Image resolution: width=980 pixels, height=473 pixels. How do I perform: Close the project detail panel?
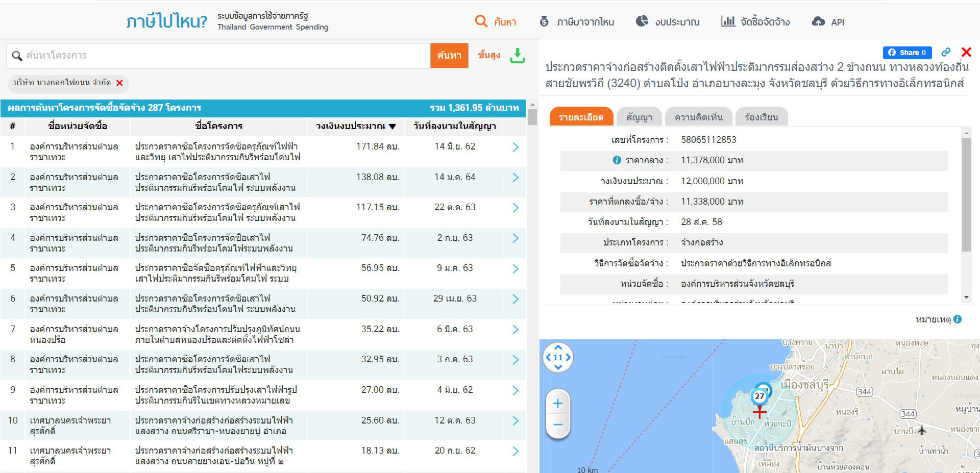tap(966, 52)
